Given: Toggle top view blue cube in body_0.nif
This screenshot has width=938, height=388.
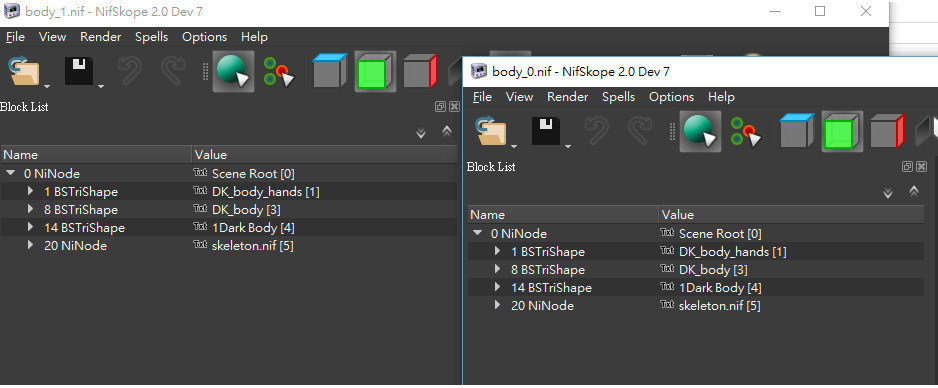Looking at the screenshot, I should [x=797, y=131].
